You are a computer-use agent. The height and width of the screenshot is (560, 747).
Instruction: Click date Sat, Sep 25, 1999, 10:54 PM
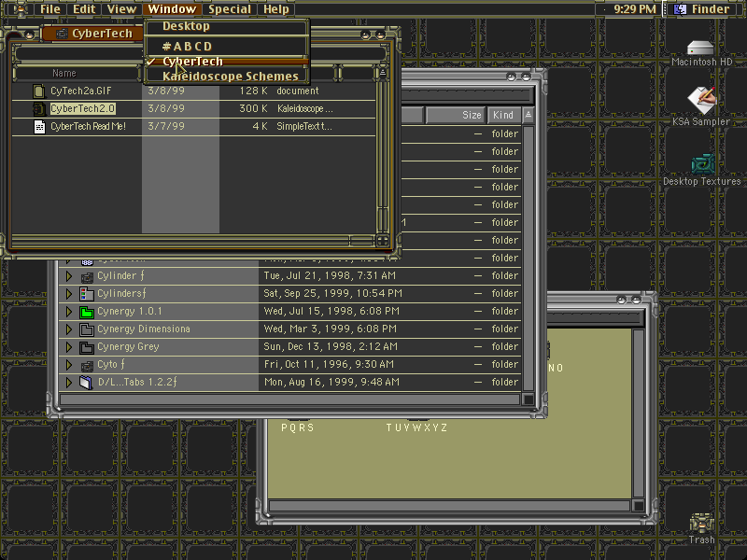coord(332,293)
